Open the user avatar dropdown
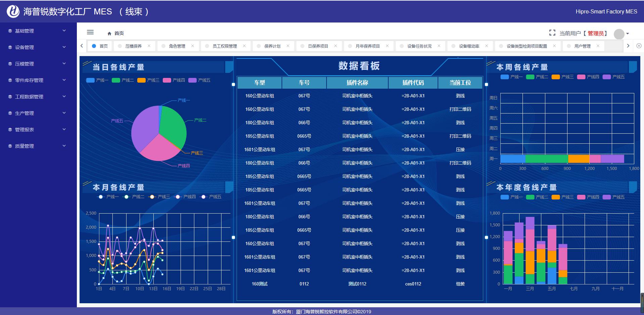644x315 pixels. click(x=621, y=34)
